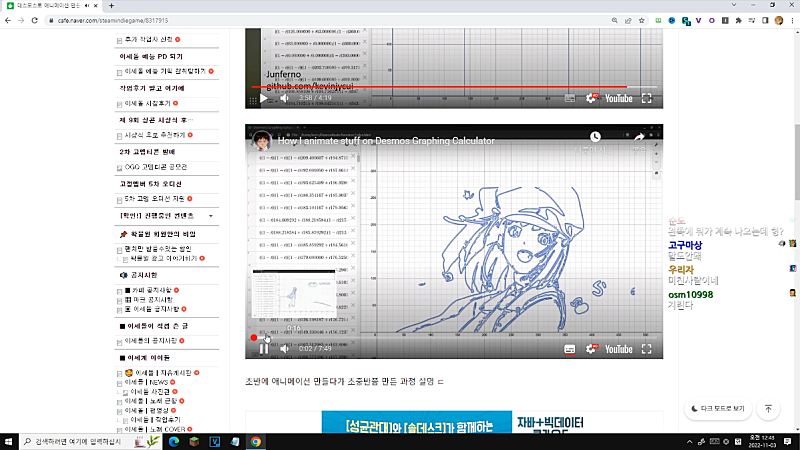Toggle captions on the upper video
Image resolution: width=800 pixels, height=450 pixels.
[x=569, y=98]
